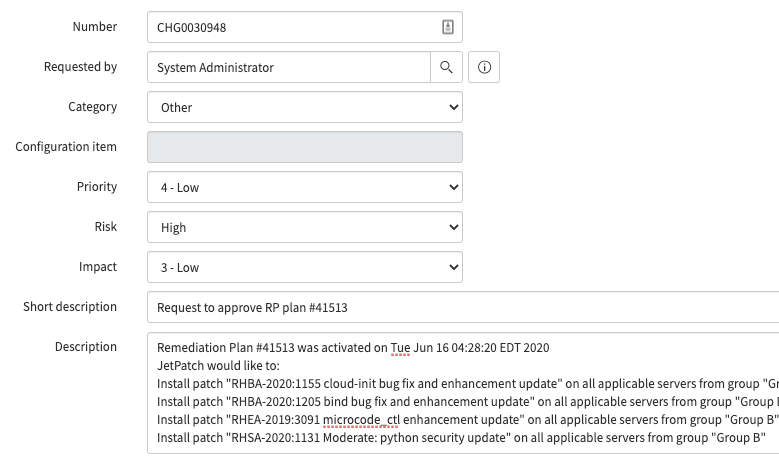Click the Number field with CHG0030948
Image resolution: width=779 pixels, height=463 pixels.
point(305,27)
